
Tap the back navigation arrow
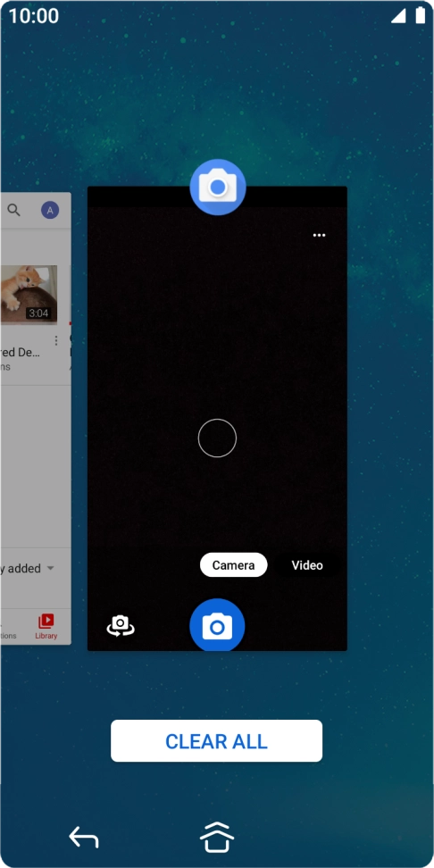[x=84, y=837]
